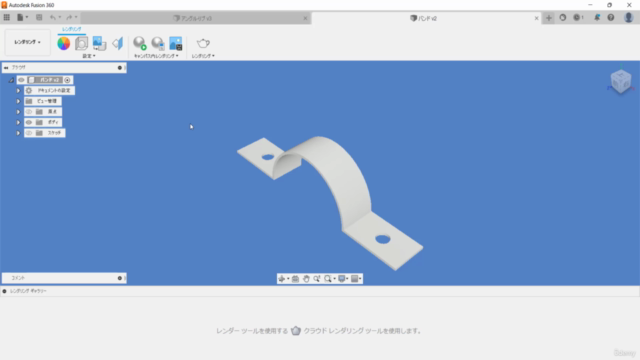Image resolution: width=640 pixels, height=360 pixels.
Task: Open the レンダリング workspace switcher
Action: 27,42
